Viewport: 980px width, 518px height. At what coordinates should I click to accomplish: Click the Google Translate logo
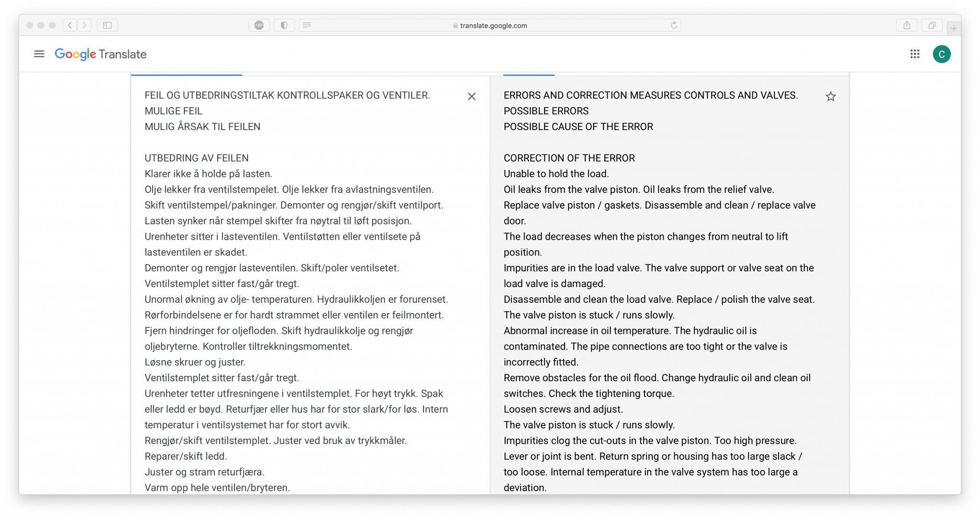click(100, 54)
